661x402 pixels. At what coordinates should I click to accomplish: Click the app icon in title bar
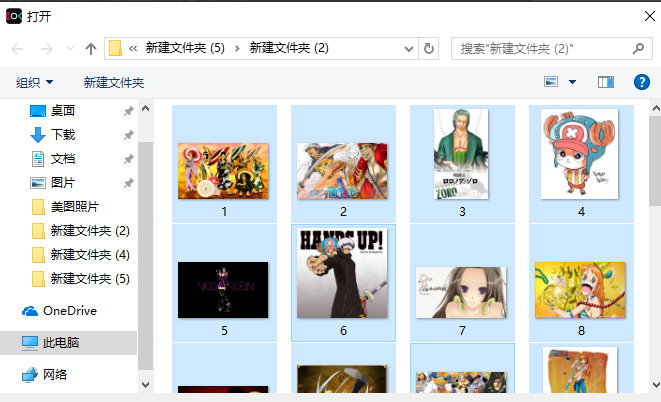tap(13, 16)
